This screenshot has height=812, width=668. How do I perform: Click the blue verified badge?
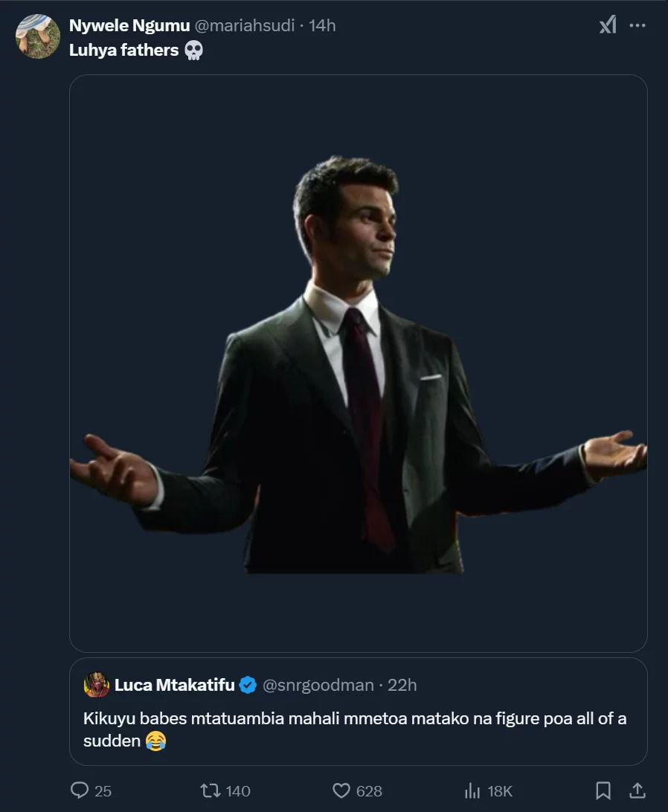(x=248, y=685)
